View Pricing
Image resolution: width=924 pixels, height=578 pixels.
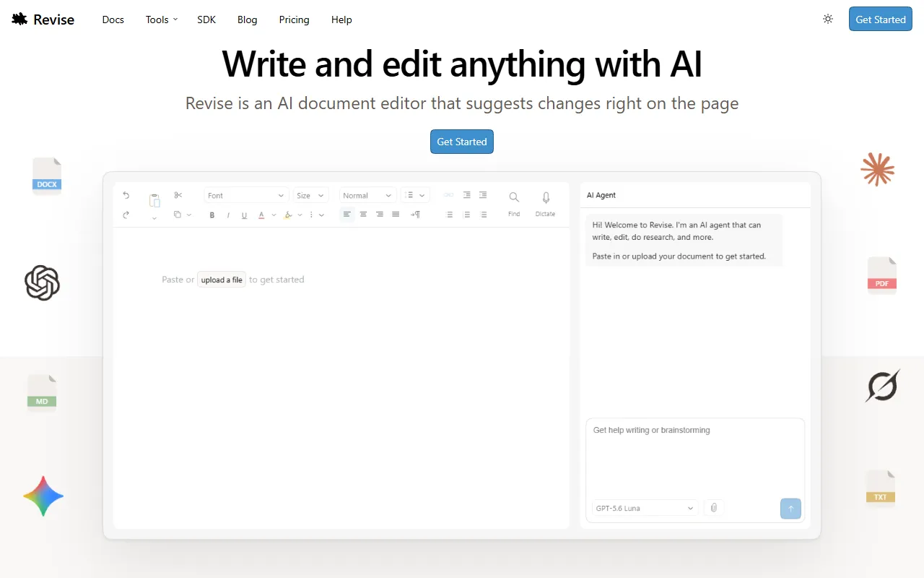[x=295, y=20]
